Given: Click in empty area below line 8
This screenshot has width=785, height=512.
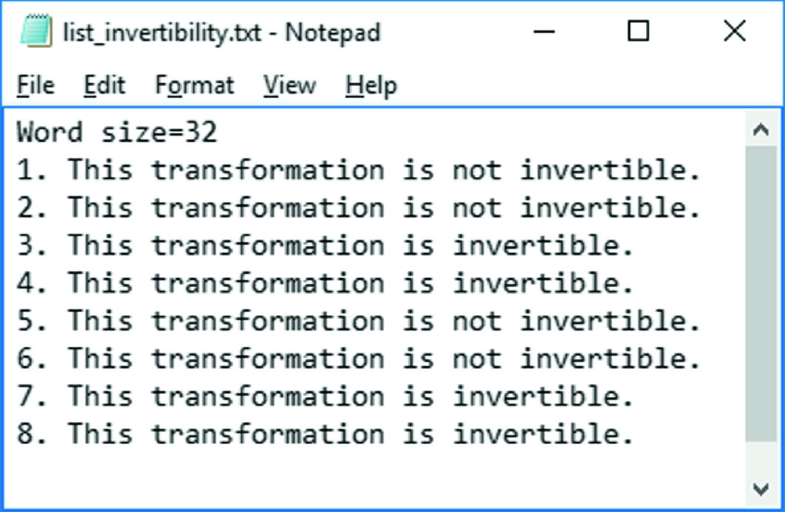Looking at the screenshot, I should point(373,478).
